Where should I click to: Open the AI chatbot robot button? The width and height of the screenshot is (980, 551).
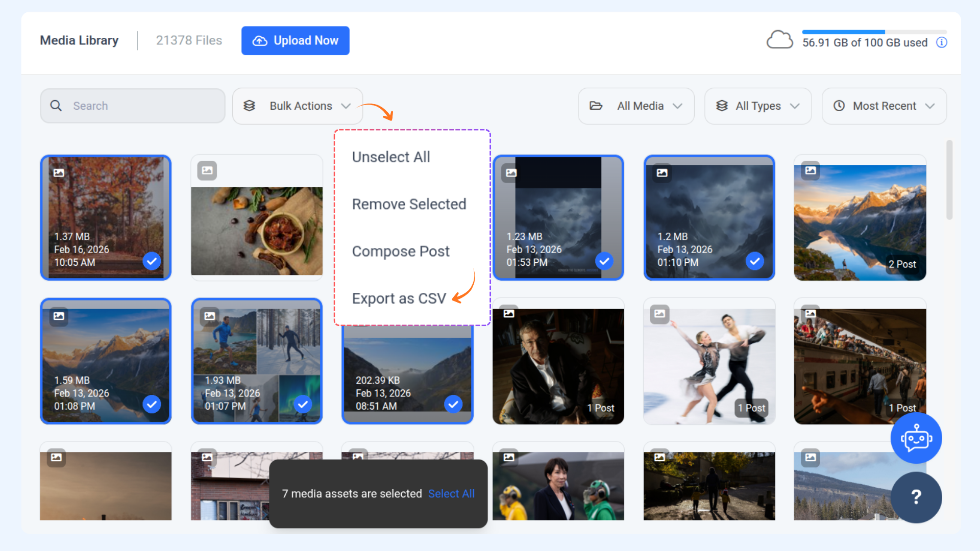click(916, 438)
